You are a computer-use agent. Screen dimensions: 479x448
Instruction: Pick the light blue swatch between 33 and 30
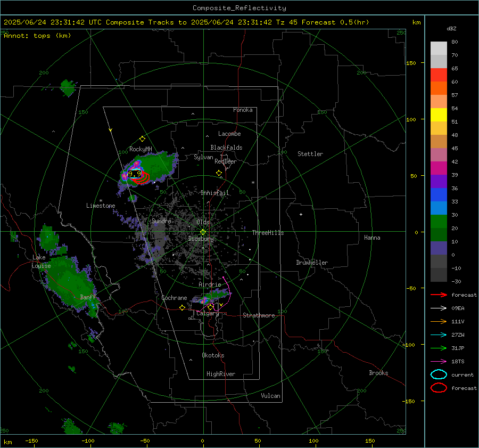[x=439, y=208]
